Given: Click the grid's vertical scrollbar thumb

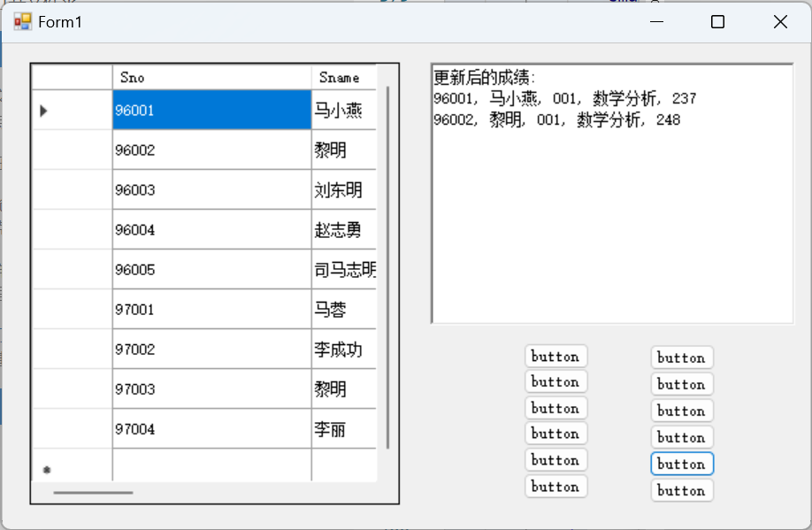Looking at the screenshot, I should pos(388,267).
